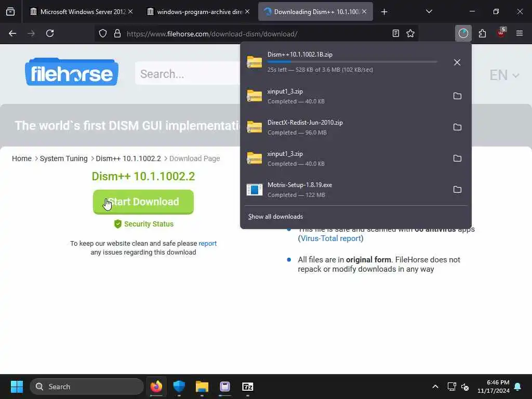Open the purple disk app on taskbar
Viewport: 532px width, 399px height.
(225, 387)
